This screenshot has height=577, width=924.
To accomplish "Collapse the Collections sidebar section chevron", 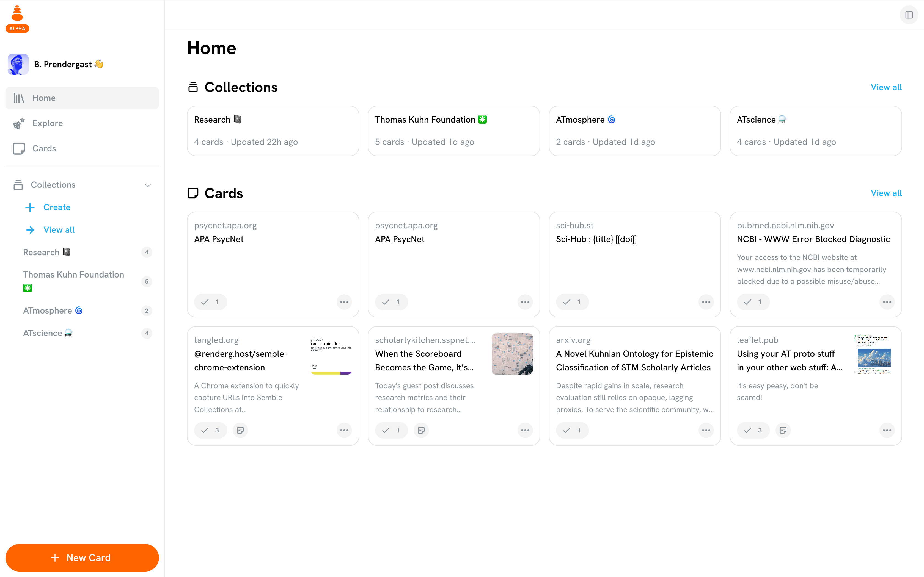I will point(148,185).
